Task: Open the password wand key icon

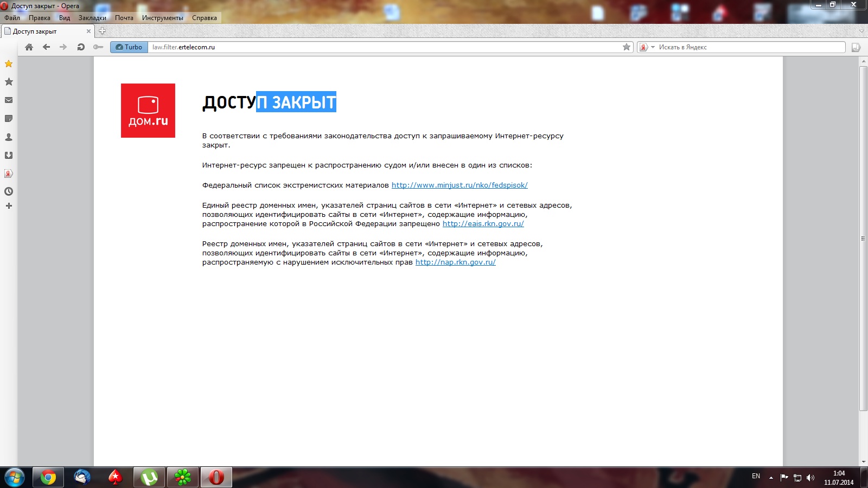Action: click(98, 47)
